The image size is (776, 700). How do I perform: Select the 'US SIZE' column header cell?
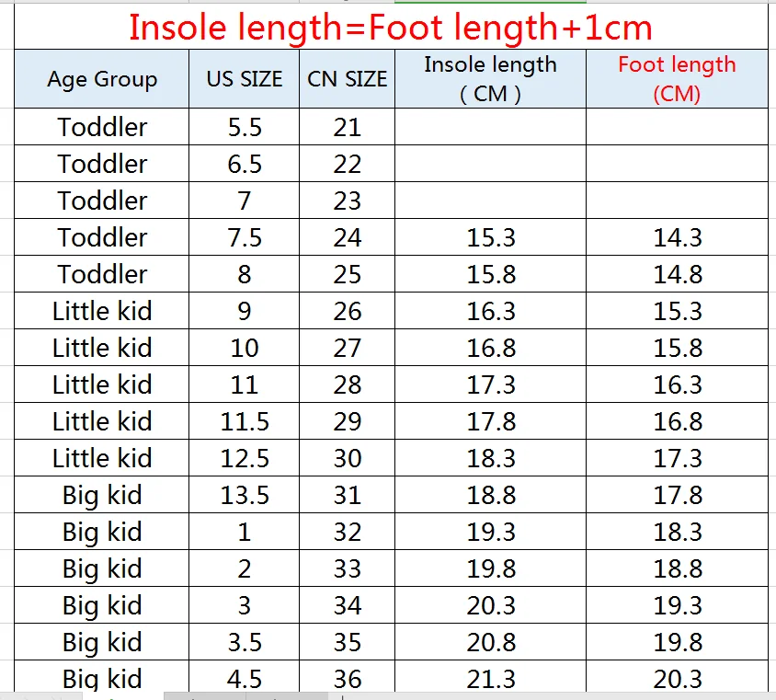(244, 79)
